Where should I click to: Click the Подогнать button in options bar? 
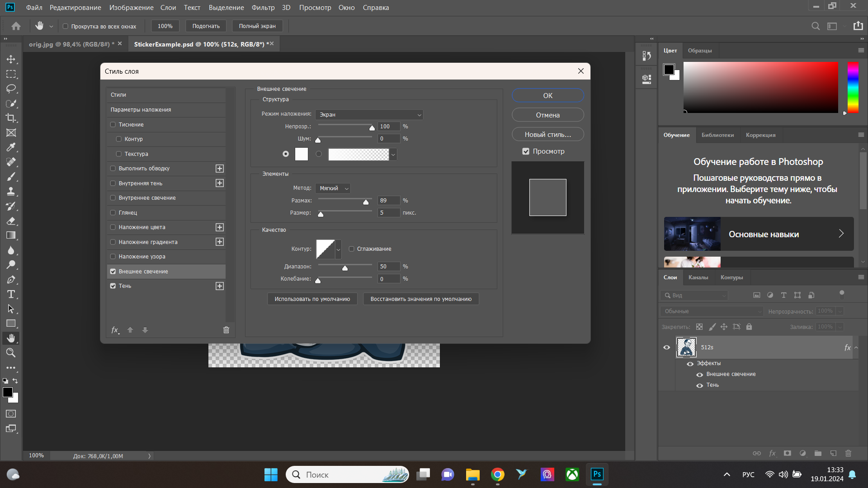click(206, 26)
